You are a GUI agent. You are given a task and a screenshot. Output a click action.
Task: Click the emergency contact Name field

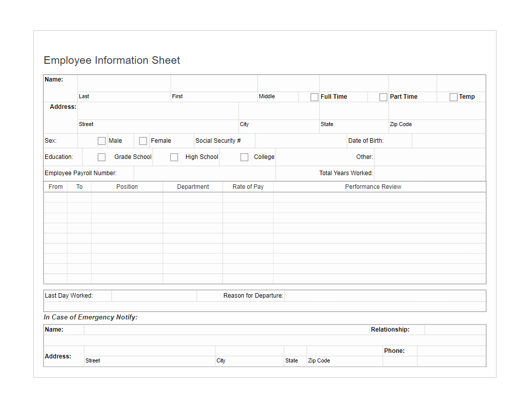click(x=226, y=330)
